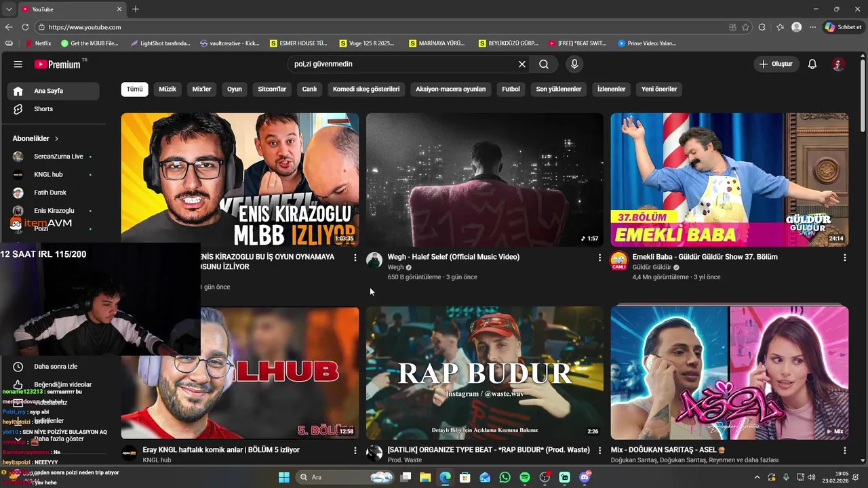Click the Oluştur create button

(x=776, y=64)
